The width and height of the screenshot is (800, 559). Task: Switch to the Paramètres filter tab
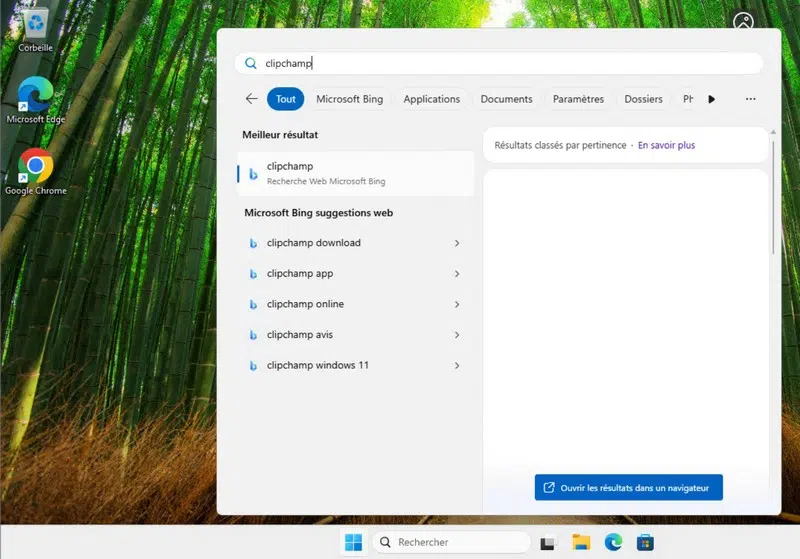[578, 99]
